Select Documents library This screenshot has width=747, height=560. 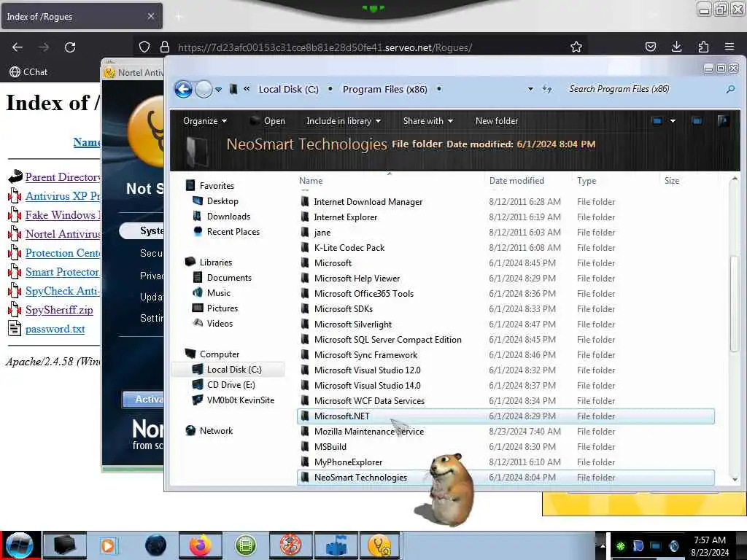[x=229, y=278]
